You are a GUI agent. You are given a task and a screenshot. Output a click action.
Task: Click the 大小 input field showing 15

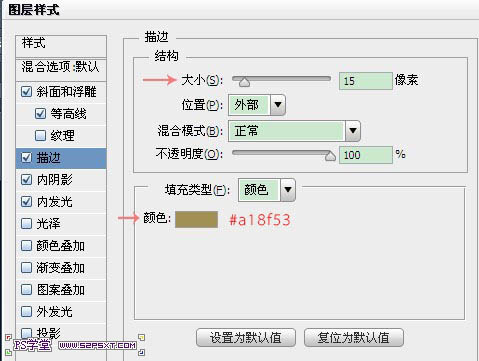[366, 81]
